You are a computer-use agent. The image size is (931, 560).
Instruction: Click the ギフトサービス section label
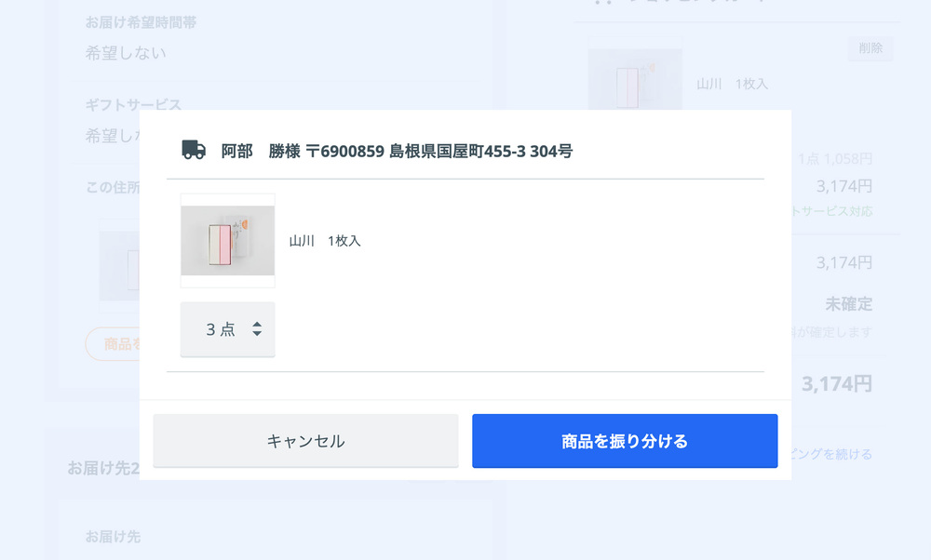133,105
